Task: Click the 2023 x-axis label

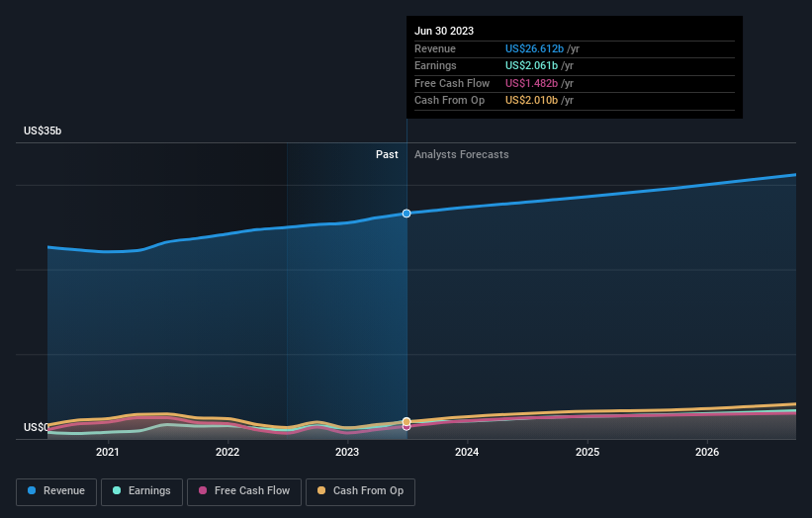Action: coord(347,453)
